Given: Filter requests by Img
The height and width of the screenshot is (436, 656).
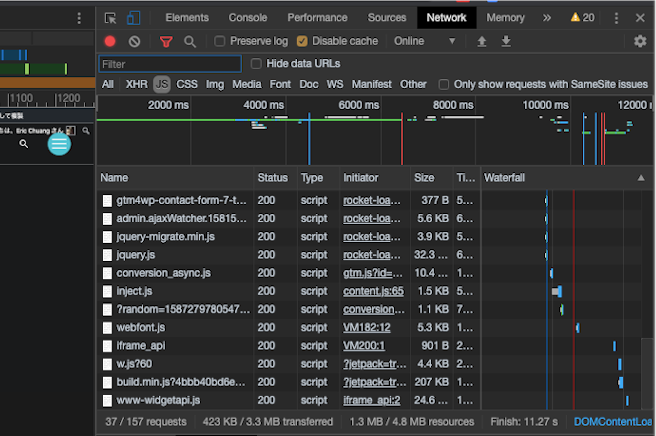Looking at the screenshot, I should [215, 85].
